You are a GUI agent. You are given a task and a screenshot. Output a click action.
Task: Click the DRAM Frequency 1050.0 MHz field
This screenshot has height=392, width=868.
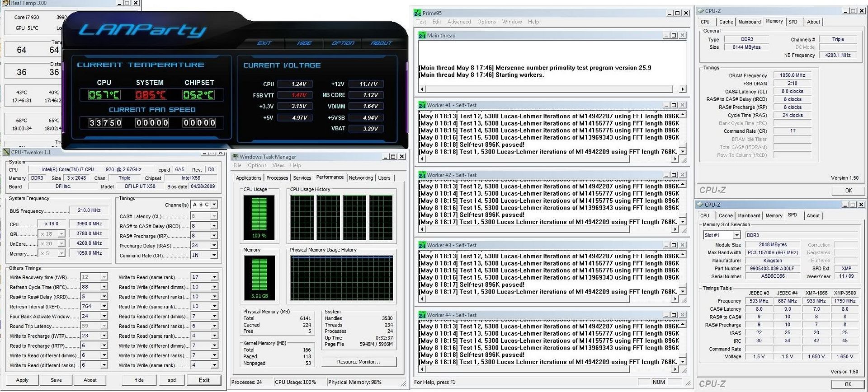point(792,75)
